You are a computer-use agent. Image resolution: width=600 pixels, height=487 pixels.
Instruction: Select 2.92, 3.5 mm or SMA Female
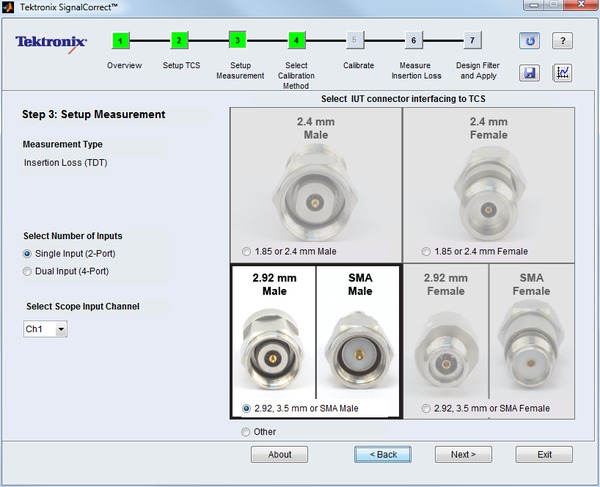point(427,408)
